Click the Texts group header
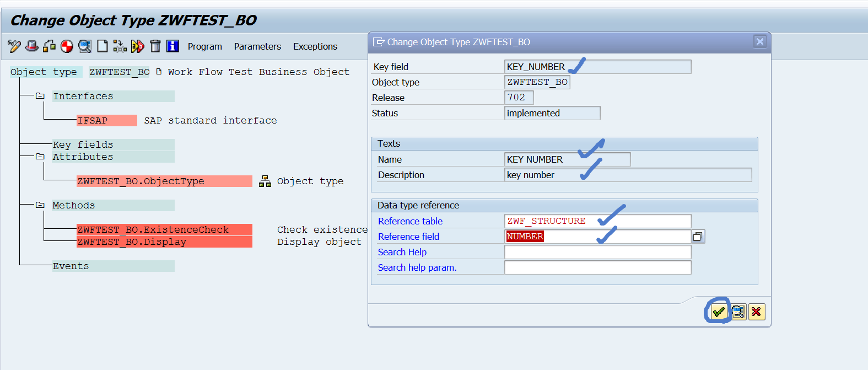This screenshot has height=370, width=868. pos(564,143)
